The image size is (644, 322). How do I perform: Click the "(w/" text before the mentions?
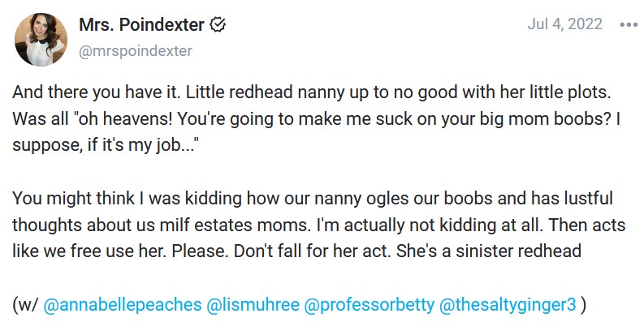pos(25,305)
